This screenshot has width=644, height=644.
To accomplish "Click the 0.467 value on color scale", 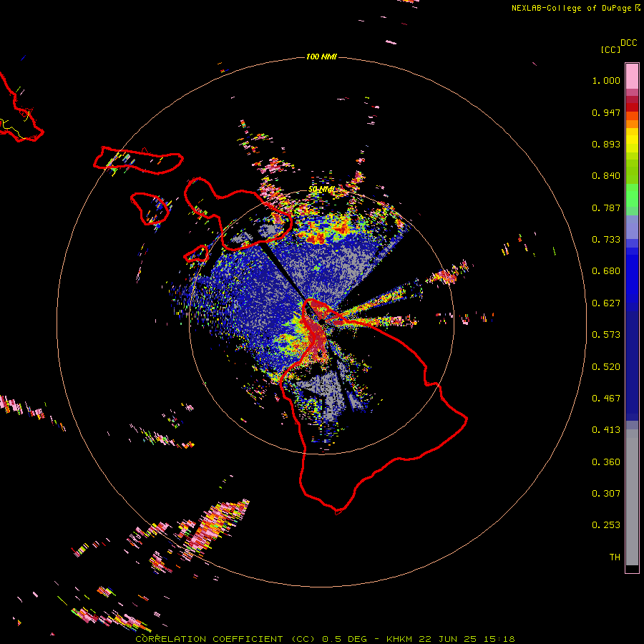I will 606,399.
